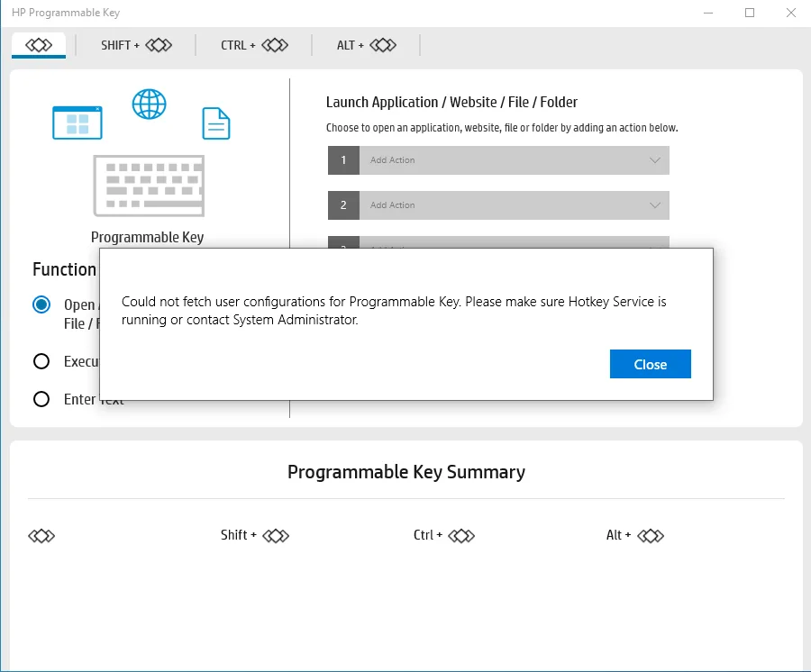
Task: Click the application window icon
Action: pos(77,123)
